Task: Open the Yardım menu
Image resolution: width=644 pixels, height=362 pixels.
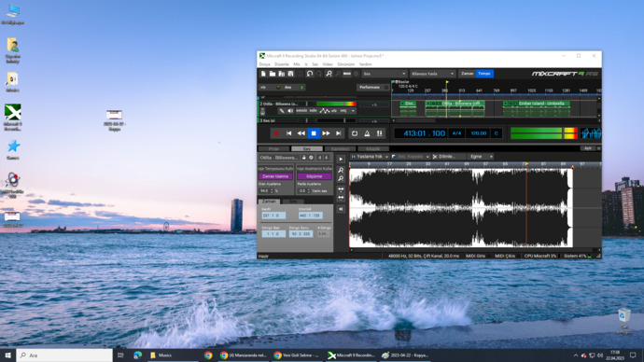Action: pyautogui.click(x=365, y=64)
